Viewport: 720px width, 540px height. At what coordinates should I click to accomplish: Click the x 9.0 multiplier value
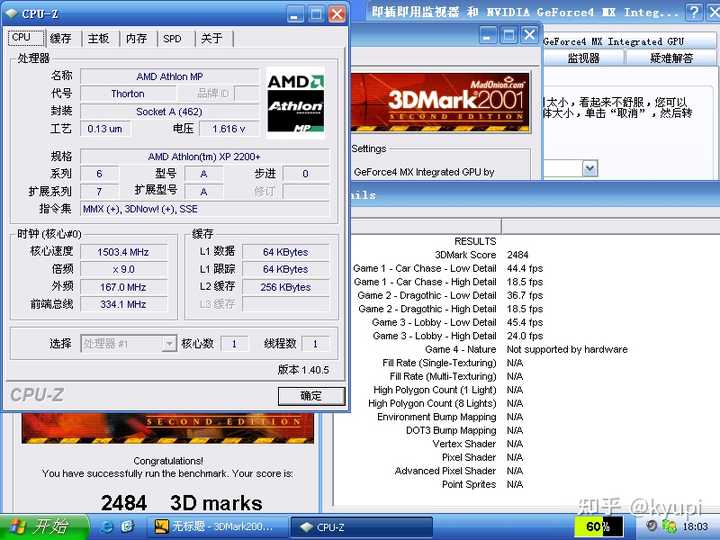point(123,270)
